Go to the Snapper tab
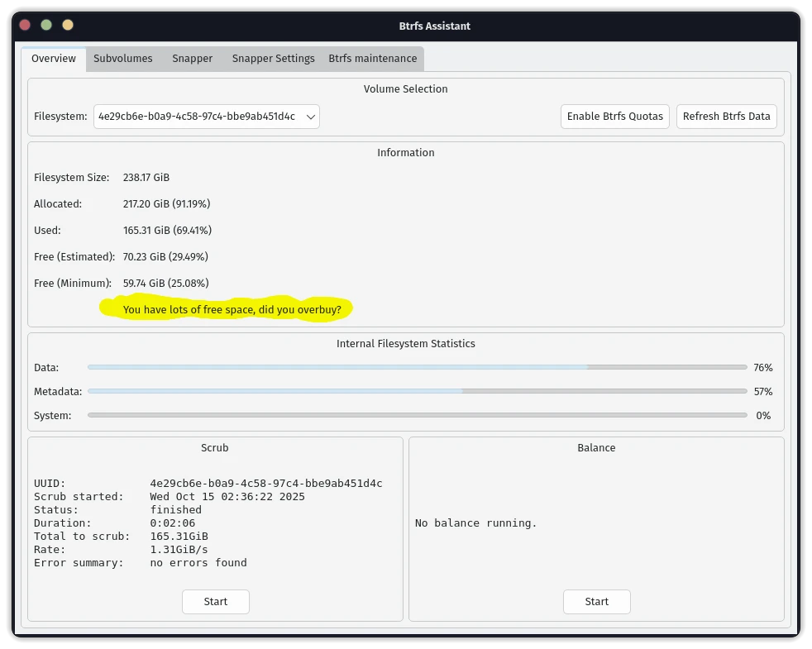812x649 pixels. pyautogui.click(x=192, y=59)
